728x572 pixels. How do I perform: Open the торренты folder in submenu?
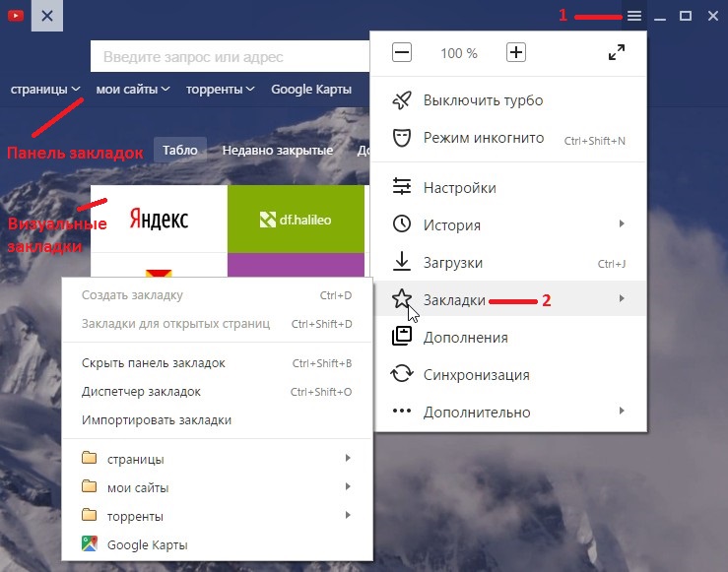tap(218, 516)
